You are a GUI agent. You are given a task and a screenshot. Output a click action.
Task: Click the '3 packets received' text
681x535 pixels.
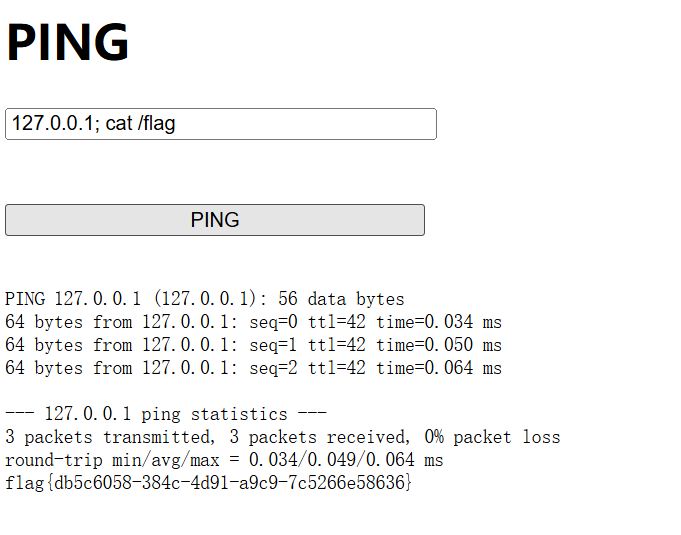[319, 437]
